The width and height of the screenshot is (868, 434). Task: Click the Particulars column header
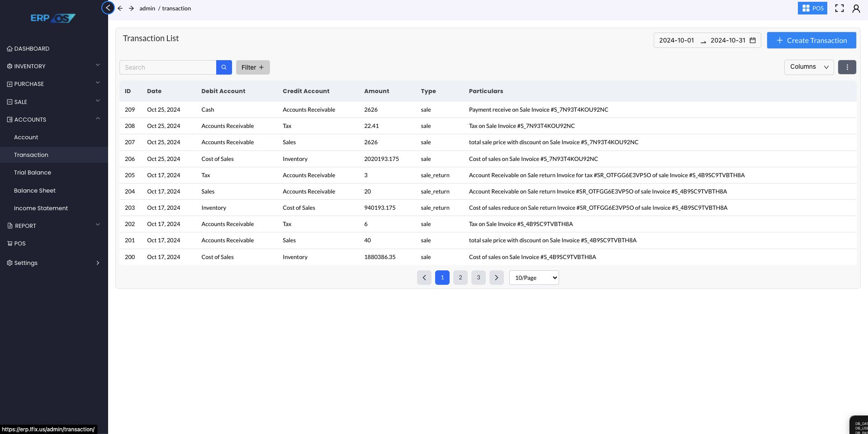486,91
